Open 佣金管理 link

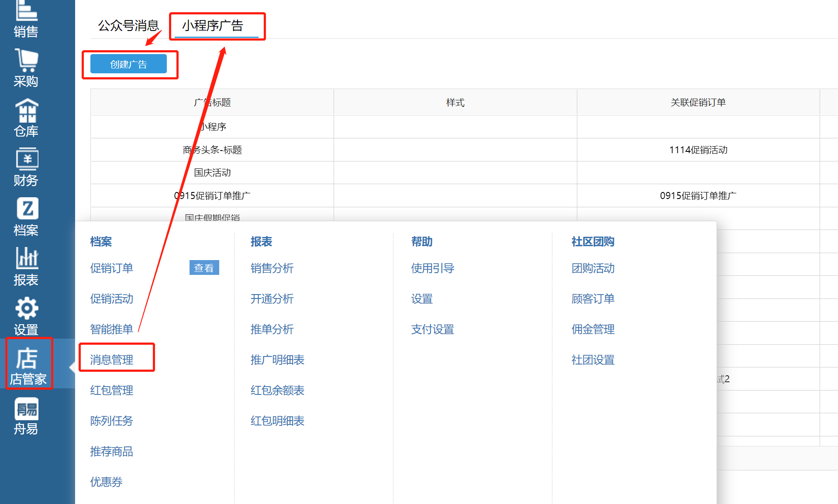pos(593,329)
